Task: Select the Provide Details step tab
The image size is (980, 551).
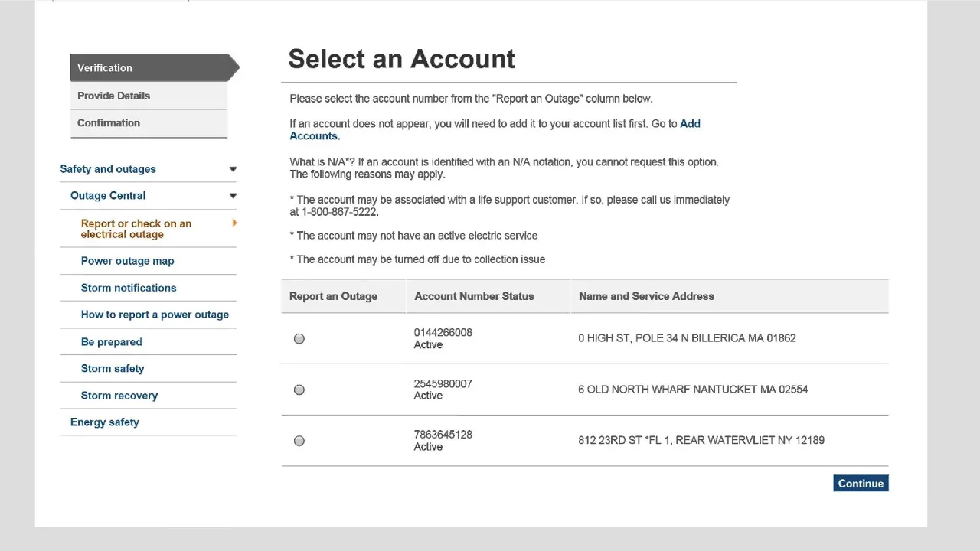Action: point(149,96)
